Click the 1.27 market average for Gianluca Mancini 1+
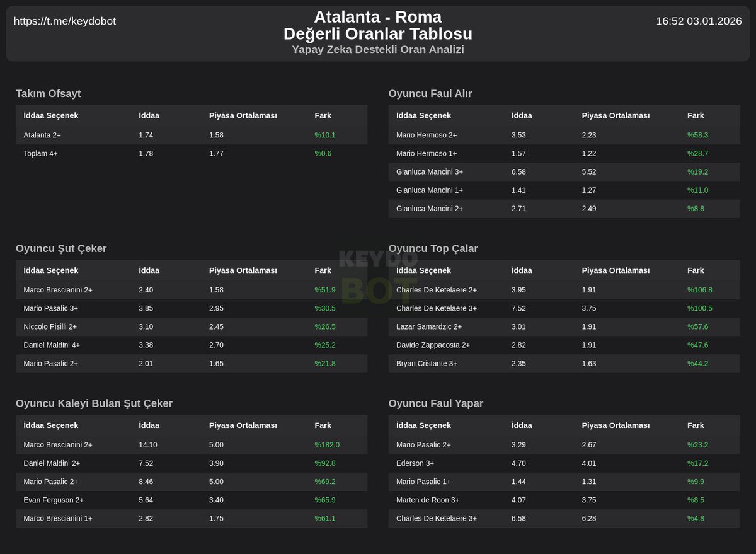This screenshot has height=554, width=756. click(589, 190)
